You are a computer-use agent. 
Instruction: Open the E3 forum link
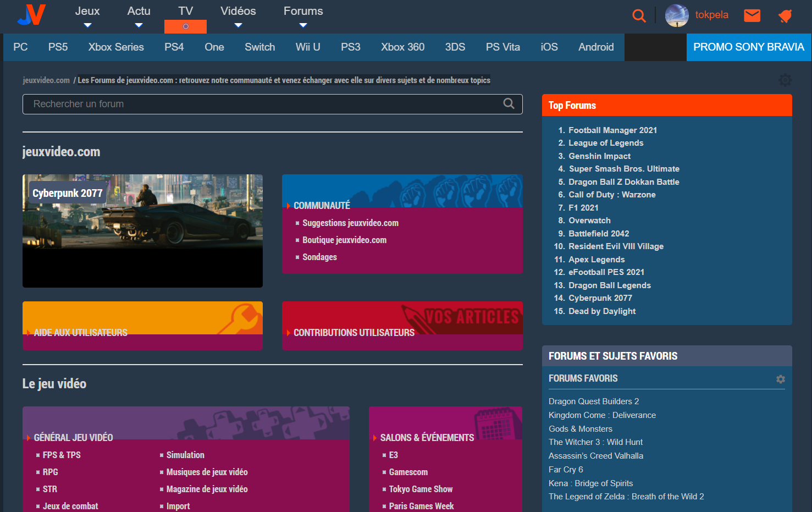(x=393, y=455)
